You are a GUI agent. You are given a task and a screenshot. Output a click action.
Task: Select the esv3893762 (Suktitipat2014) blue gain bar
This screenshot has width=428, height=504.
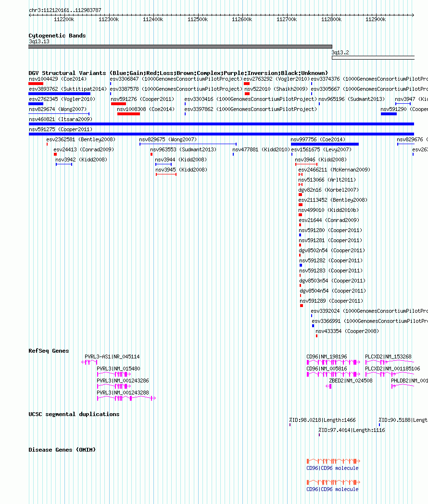coord(60,94)
